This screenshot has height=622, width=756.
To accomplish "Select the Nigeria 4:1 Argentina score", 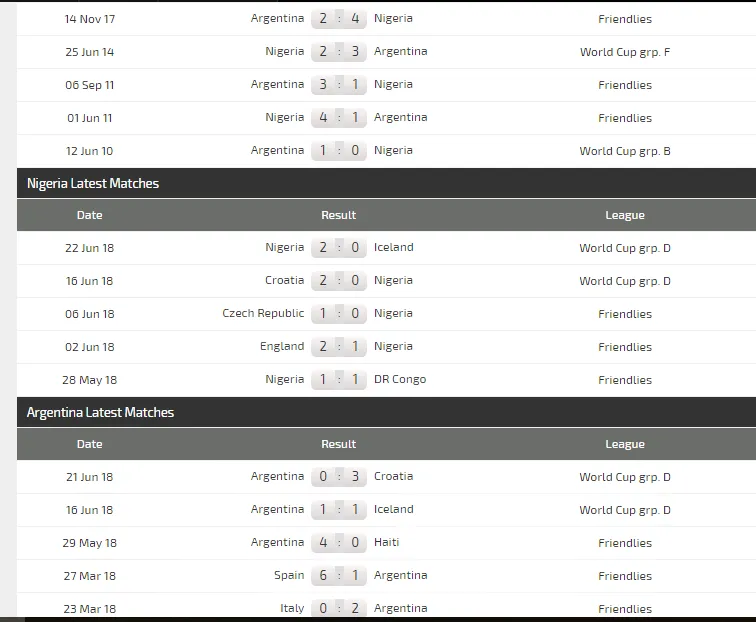I will (339, 117).
